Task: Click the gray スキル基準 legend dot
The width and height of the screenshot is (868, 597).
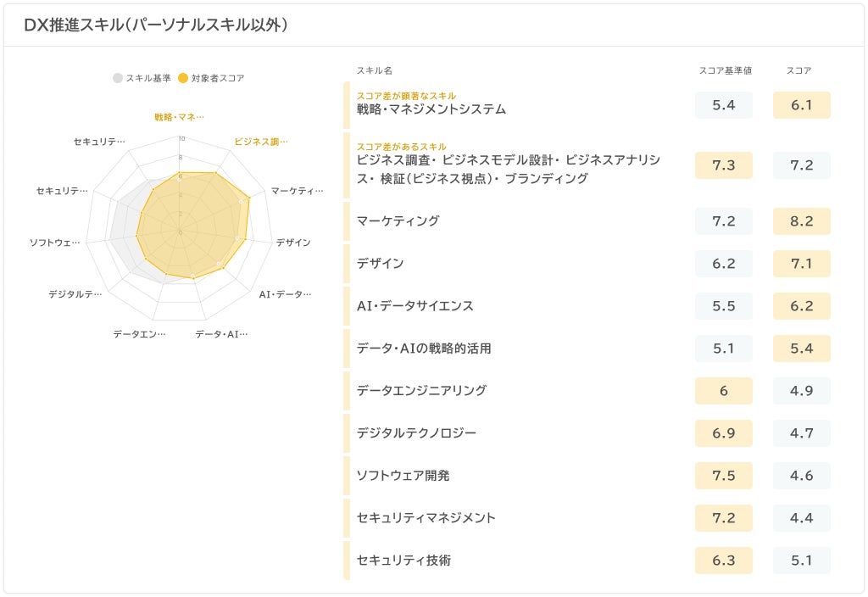Action: click(x=118, y=78)
